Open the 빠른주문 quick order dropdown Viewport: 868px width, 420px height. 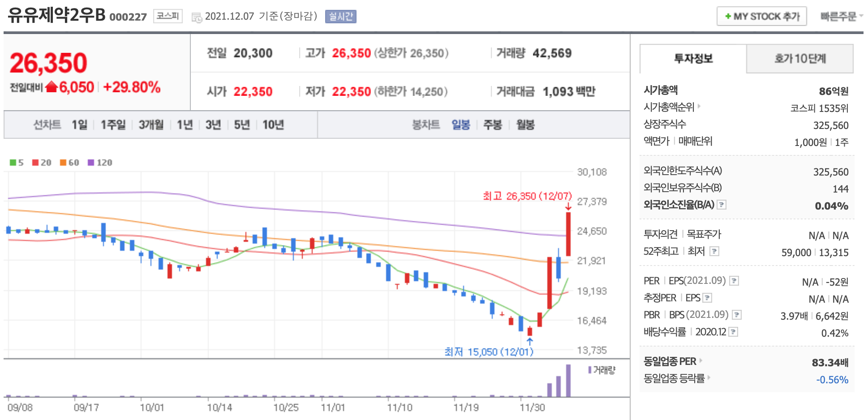[x=841, y=17]
